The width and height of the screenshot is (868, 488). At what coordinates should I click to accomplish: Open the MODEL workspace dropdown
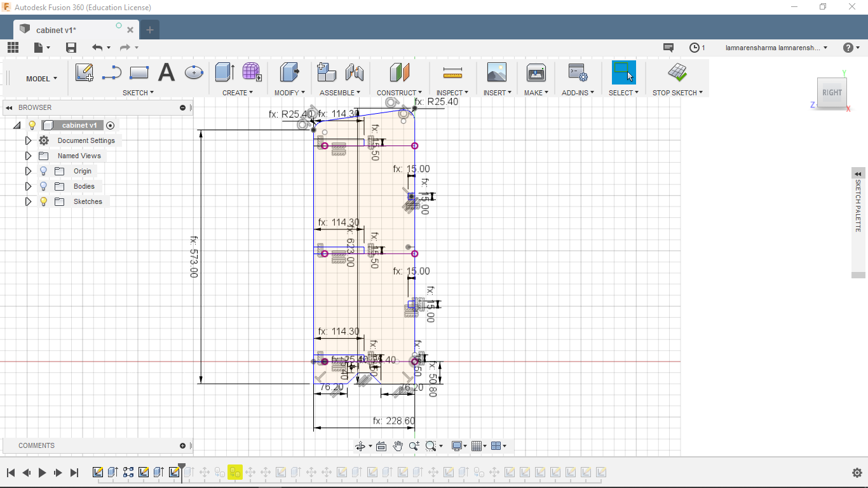click(x=41, y=79)
